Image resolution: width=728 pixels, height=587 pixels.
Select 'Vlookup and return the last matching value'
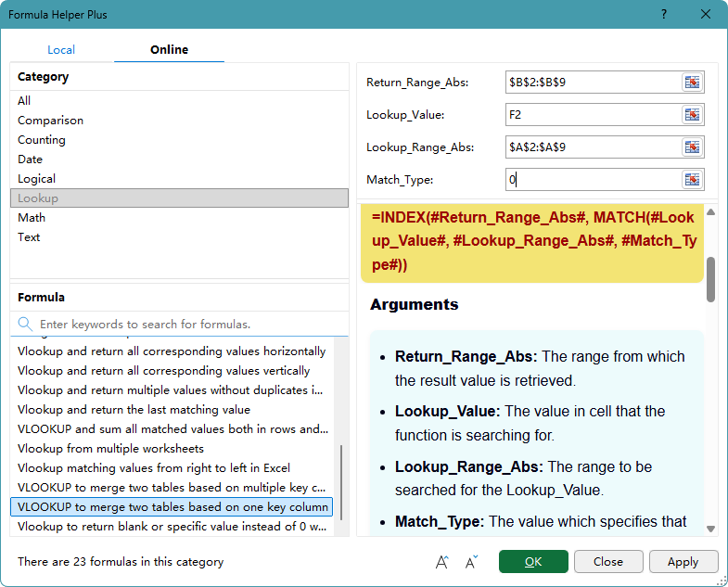172,410
